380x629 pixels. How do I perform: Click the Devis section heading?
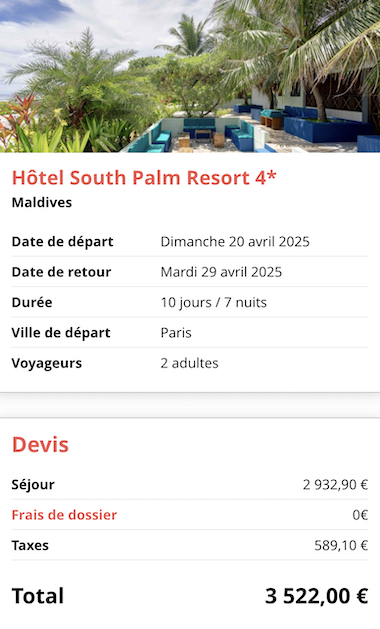(40, 444)
